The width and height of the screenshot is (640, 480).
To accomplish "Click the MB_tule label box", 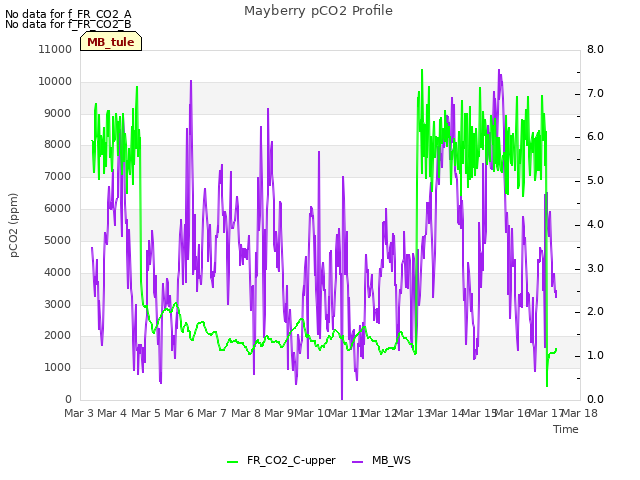I will [x=111, y=42].
